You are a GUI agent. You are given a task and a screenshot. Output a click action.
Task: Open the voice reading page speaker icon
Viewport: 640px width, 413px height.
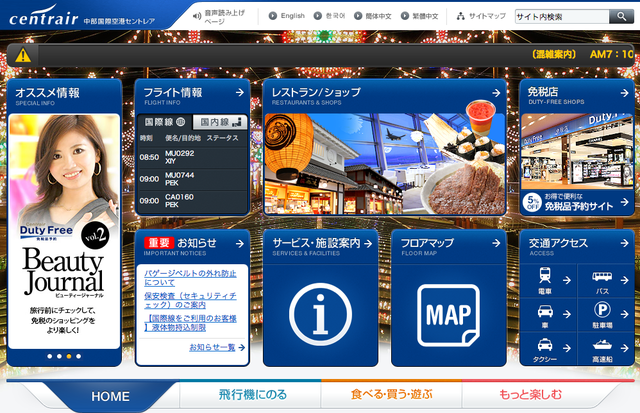[x=197, y=16]
